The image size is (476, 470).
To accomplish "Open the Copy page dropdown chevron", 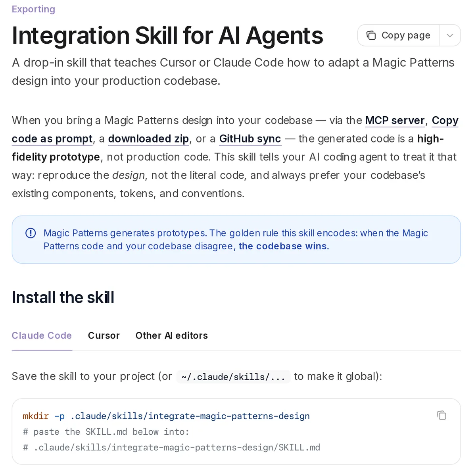I will 450,35.
